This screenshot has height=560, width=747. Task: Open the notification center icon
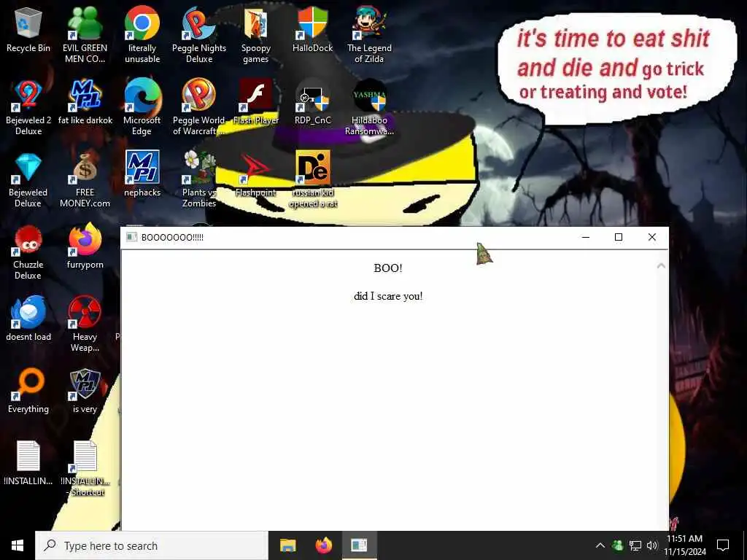click(x=723, y=545)
